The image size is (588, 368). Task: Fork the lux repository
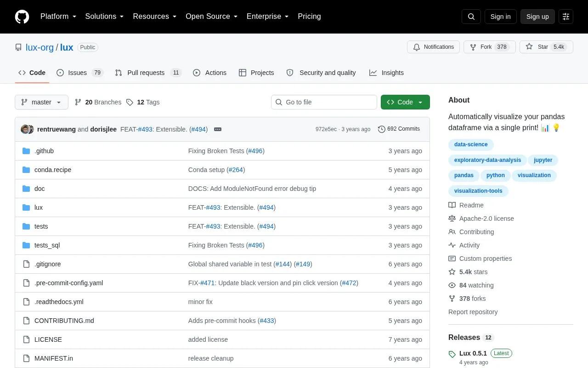[x=490, y=47]
